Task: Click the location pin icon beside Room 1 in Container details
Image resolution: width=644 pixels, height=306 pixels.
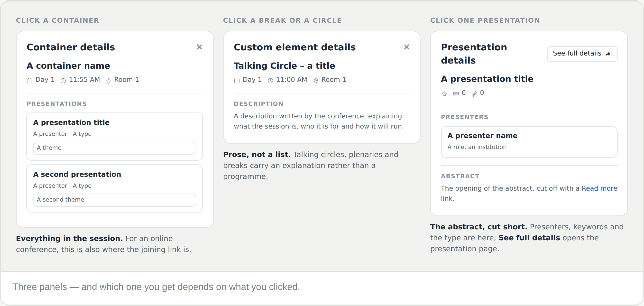Action: (108, 81)
